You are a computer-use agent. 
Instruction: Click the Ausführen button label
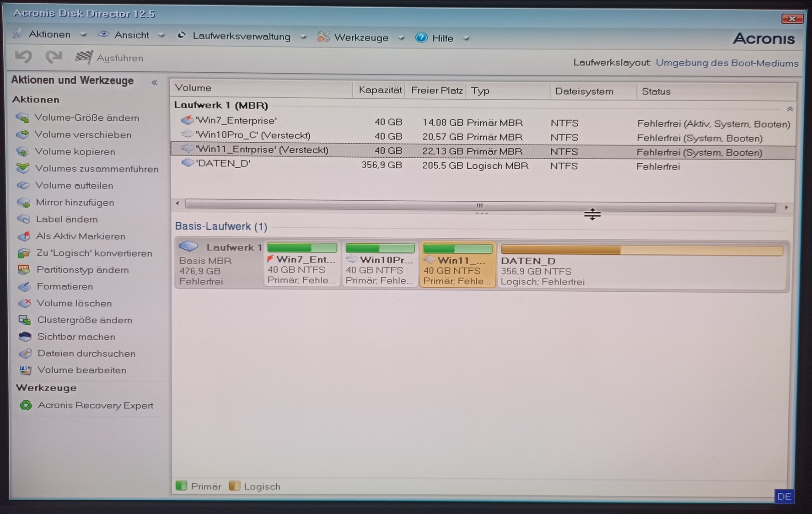coord(120,58)
